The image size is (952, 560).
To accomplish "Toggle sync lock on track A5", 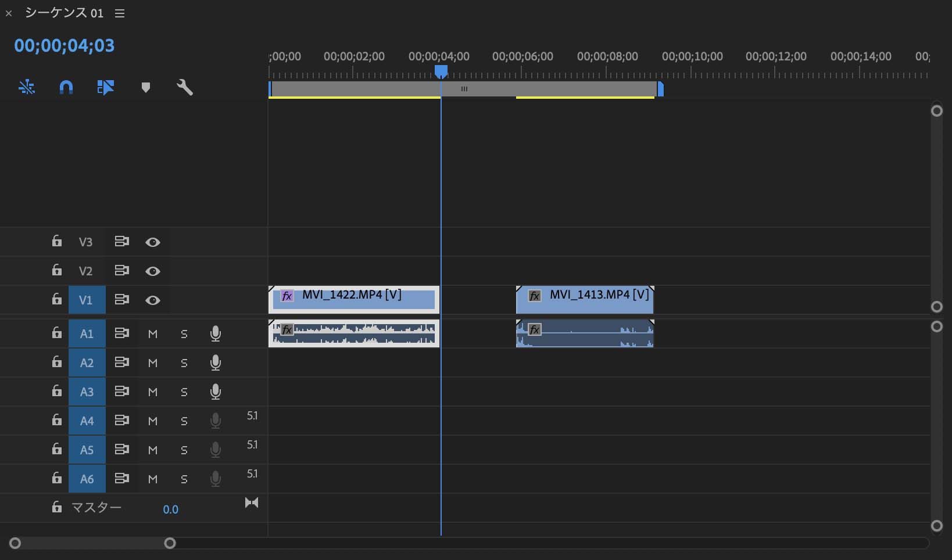I will (121, 449).
